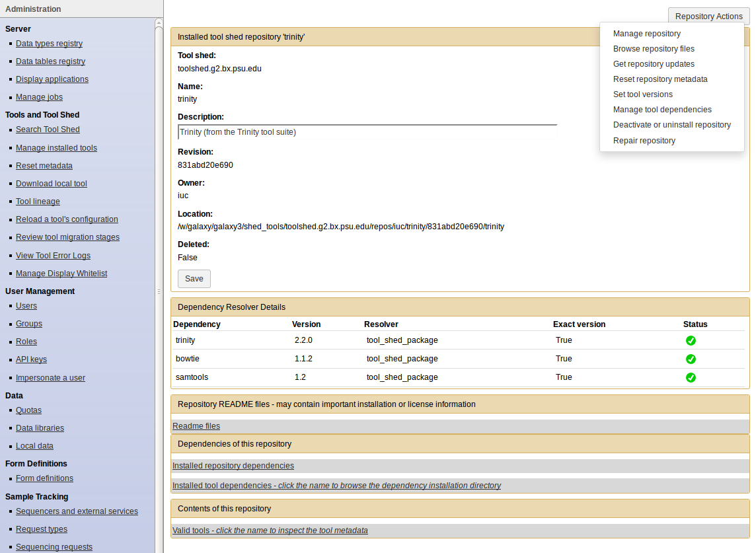Viewport: 756px width, 553px height.
Task: Click the Save button
Action: tap(194, 279)
